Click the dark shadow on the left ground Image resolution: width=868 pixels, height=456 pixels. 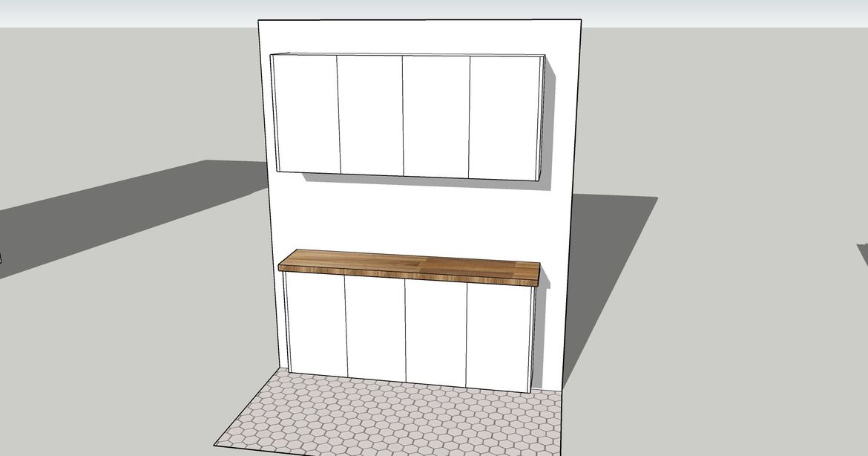pos(111,215)
